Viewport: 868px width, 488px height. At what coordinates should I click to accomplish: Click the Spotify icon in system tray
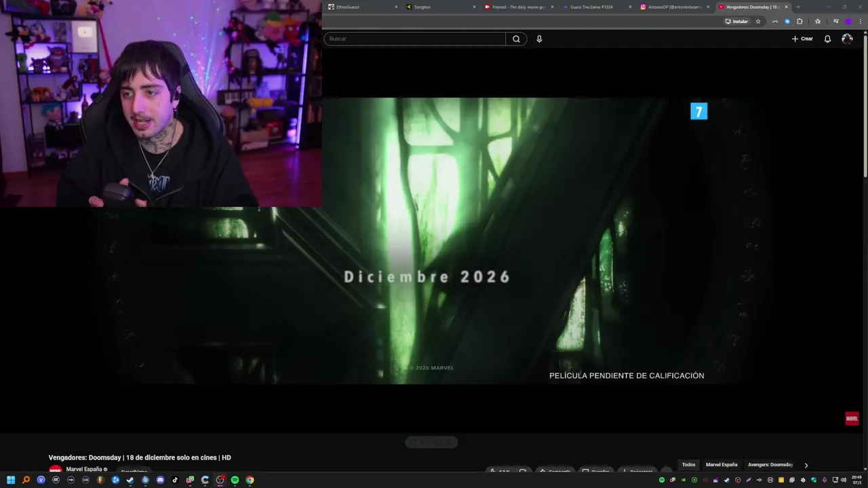point(662,480)
